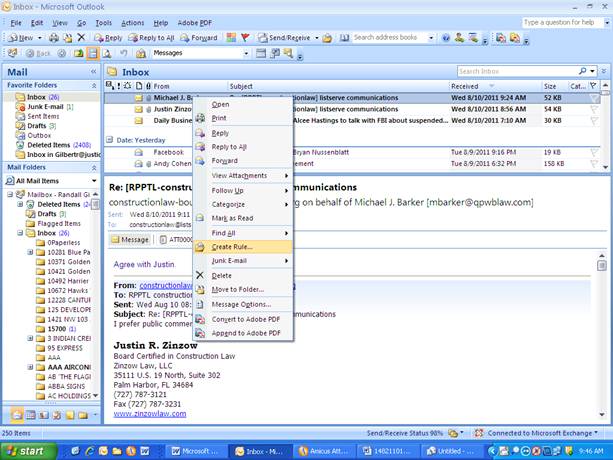Click the flag column for Michael J. Barker's message
613x460 pixels.
pos(594,98)
